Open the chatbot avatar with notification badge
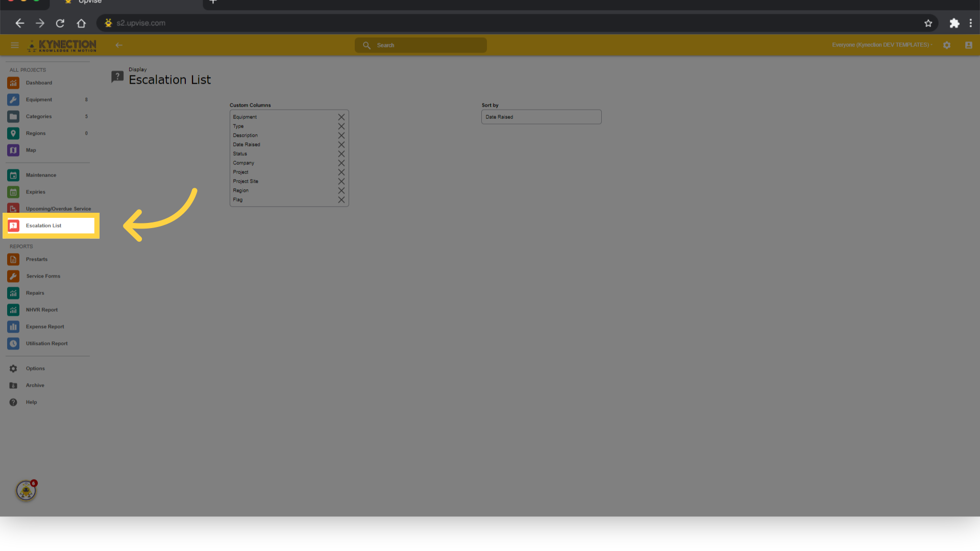 pyautogui.click(x=26, y=490)
